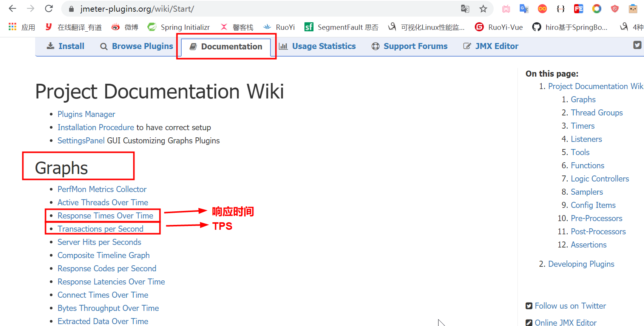
Task: Open Extracted Data Over Time link
Action: [103, 321]
